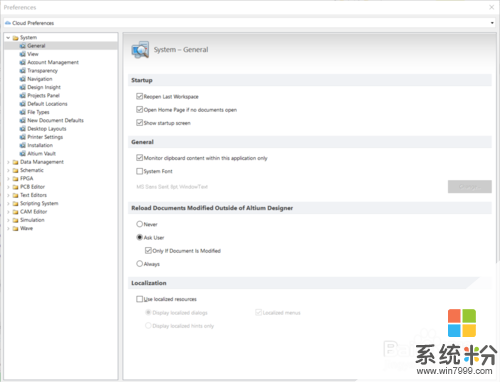This screenshot has height=382, width=500.
Task: Enable the System Font checkbox
Action: pyautogui.click(x=140, y=171)
